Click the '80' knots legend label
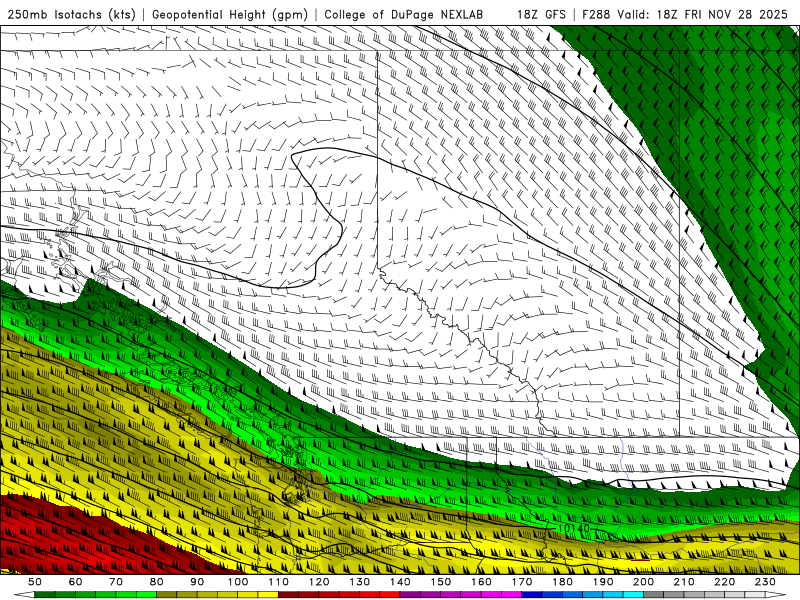 point(157,582)
